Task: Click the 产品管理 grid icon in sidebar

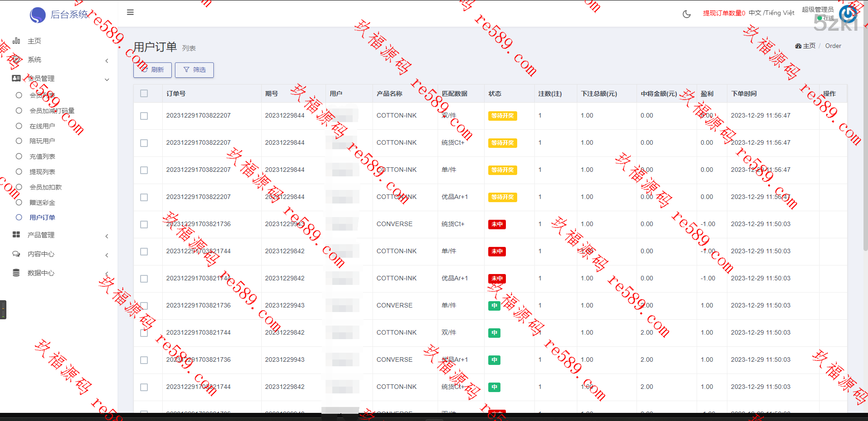Action: [x=16, y=235]
